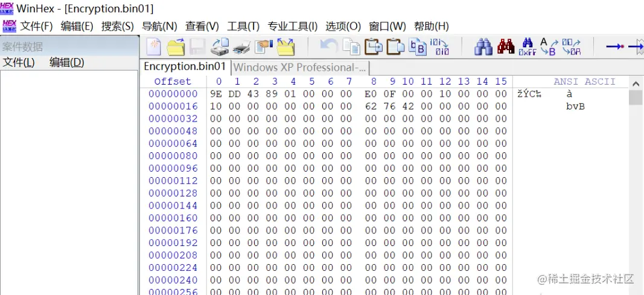This screenshot has height=295, width=644.
Task: Click the Replace Text A to B icon
Action: (x=549, y=47)
